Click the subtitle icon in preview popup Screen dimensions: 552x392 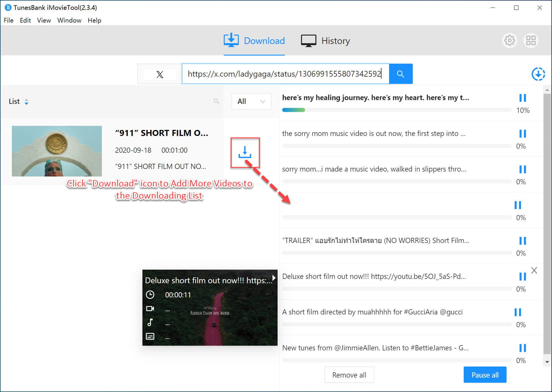[150, 336]
